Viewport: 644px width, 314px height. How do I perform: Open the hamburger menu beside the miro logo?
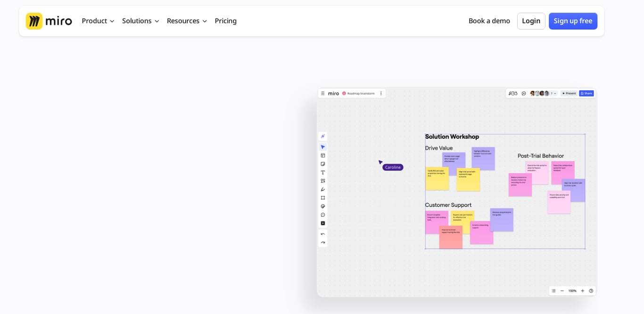coord(323,93)
